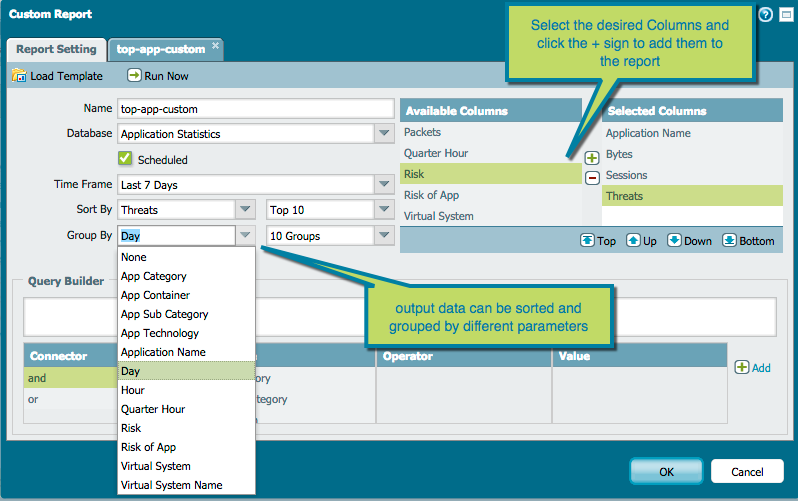The image size is (798, 501).
Task: Click the Add link text
Action: pos(761,368)
